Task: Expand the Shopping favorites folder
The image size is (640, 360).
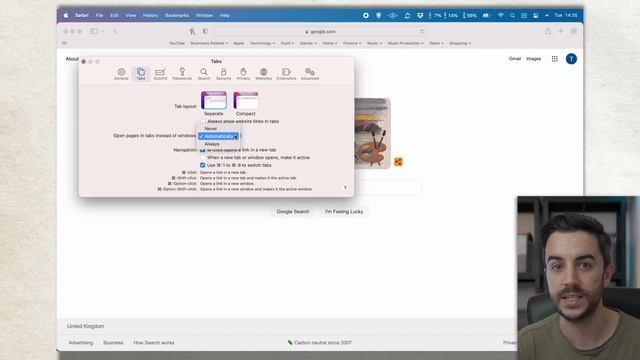Action: point(460,43)
